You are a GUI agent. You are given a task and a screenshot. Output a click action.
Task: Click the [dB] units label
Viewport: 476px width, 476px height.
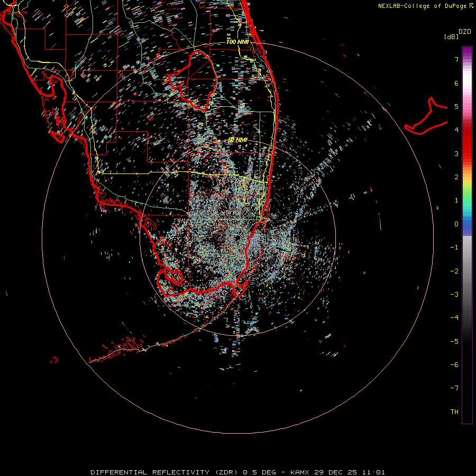coord(451,36)
